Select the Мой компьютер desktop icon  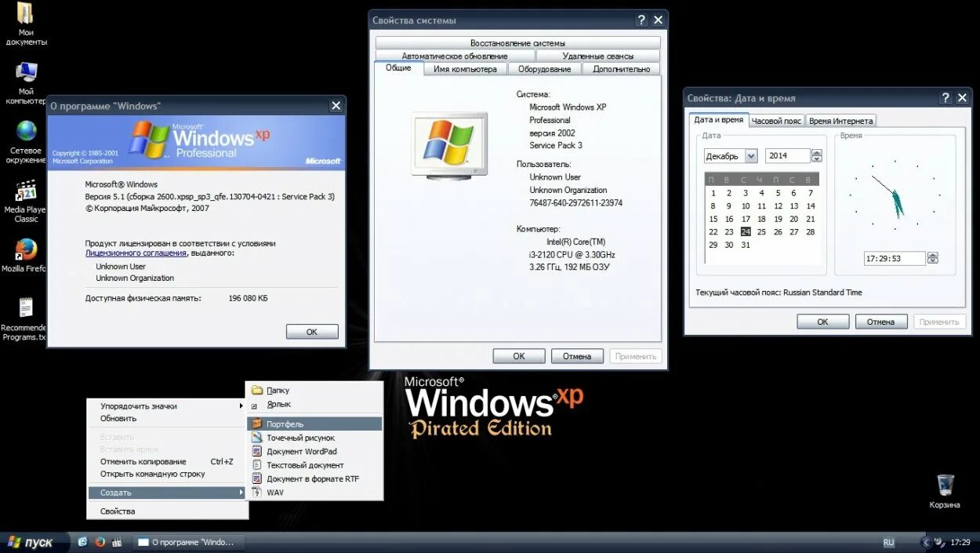[x=26, y=83]
